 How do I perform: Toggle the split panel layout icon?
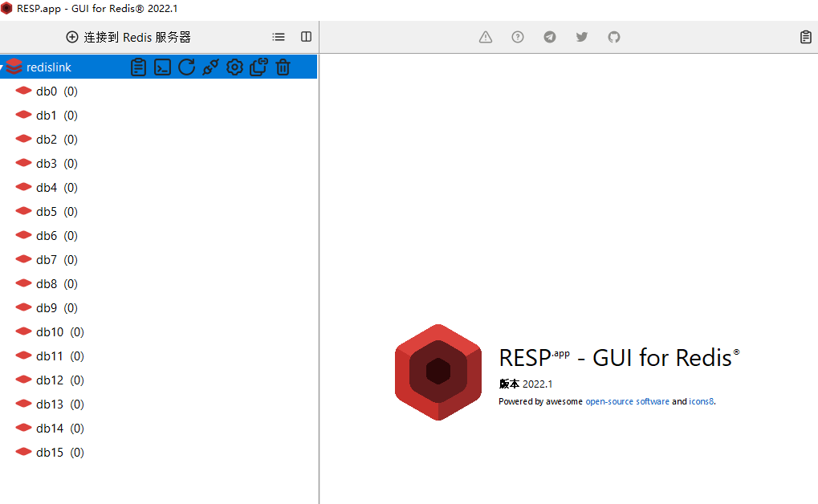pos(306,37)
